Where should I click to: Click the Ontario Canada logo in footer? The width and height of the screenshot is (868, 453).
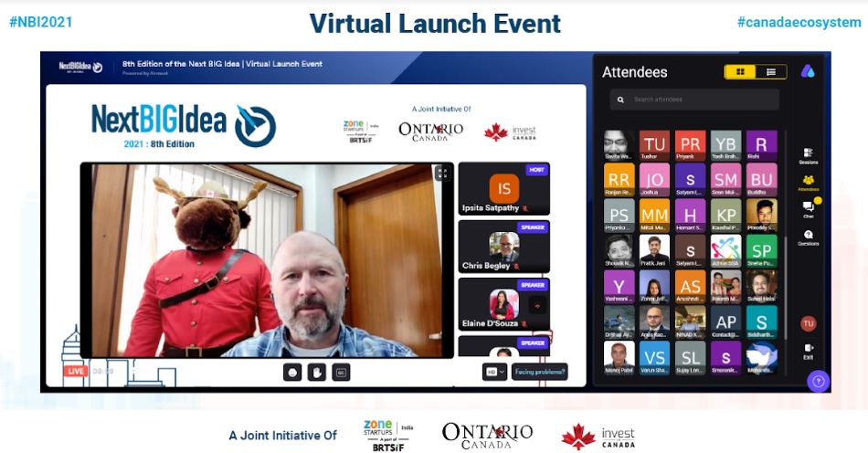pyautogui.click(x=487, y=436)
